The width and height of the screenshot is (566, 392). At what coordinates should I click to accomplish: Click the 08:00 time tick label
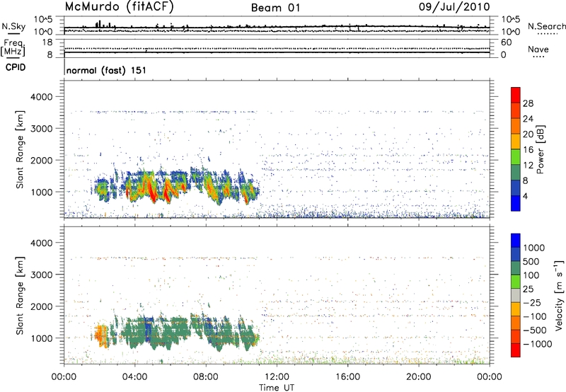pos(206,377)
